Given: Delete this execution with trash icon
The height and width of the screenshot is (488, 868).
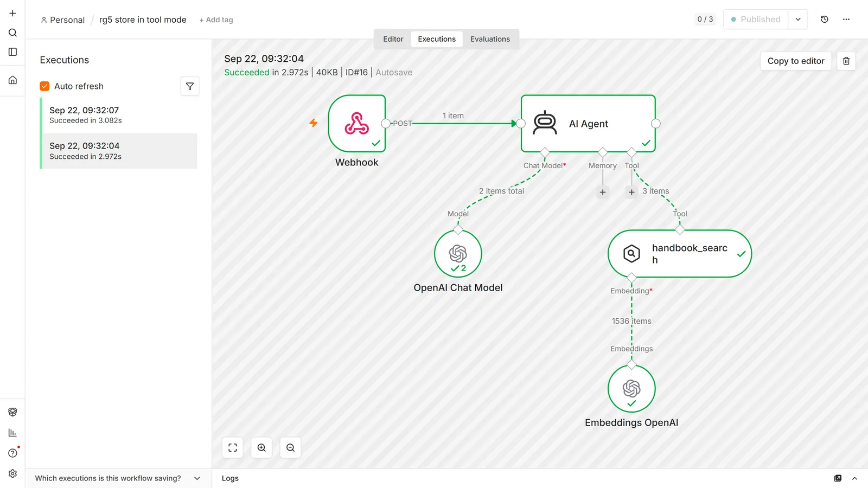Looking at the screenshot, I should (846, 61).
